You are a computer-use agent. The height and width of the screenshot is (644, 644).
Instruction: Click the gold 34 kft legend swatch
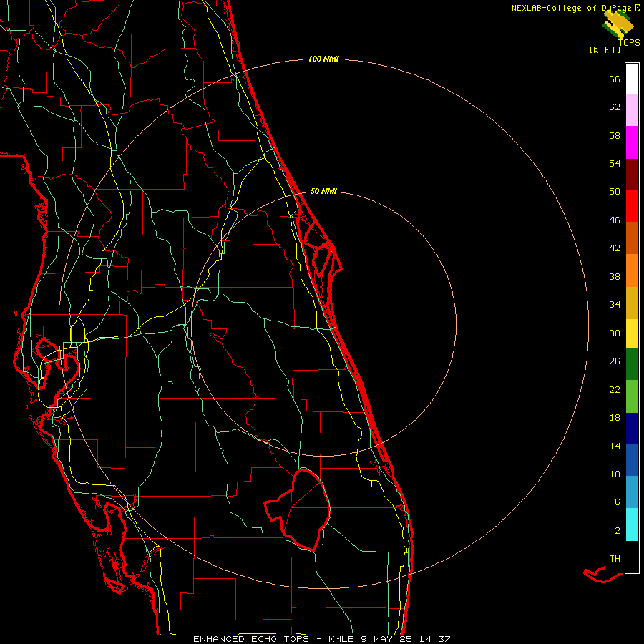(x=632, y=303)
